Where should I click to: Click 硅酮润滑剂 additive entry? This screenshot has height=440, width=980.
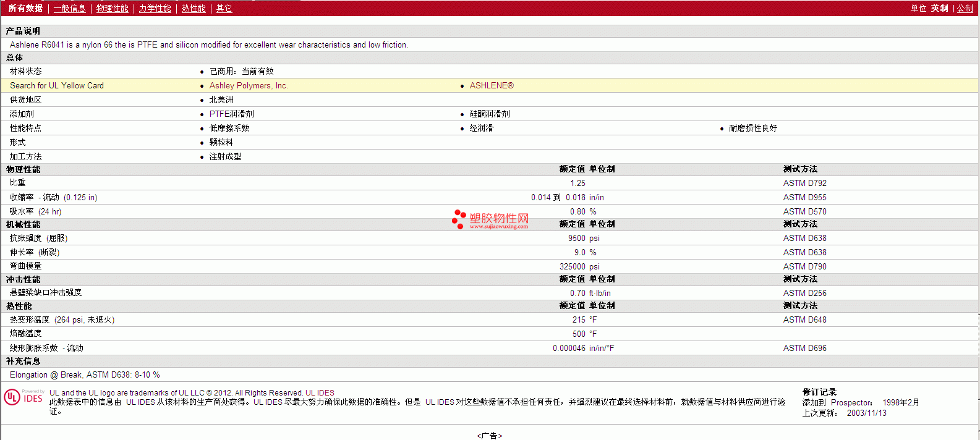pos(490,114)
